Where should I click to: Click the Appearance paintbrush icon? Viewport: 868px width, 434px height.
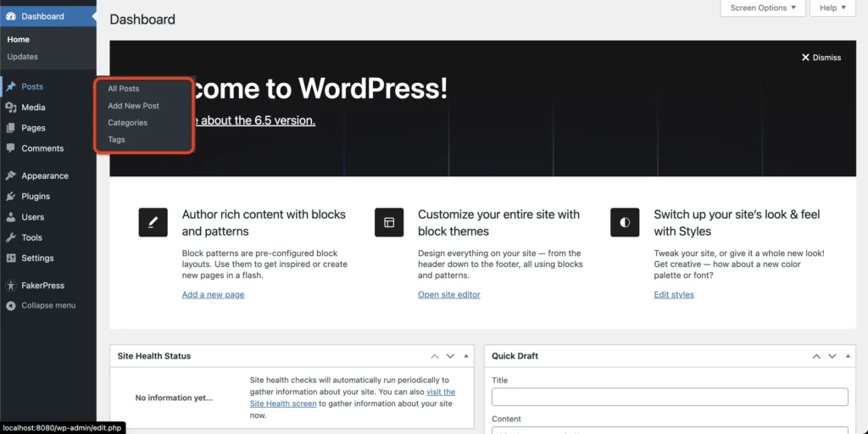[x=11, y=176]
